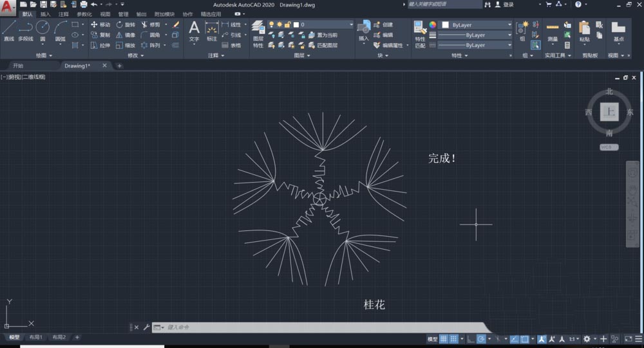Click the 测量 (Measure) utility
The image size is (644, 348).
point(552,31)
